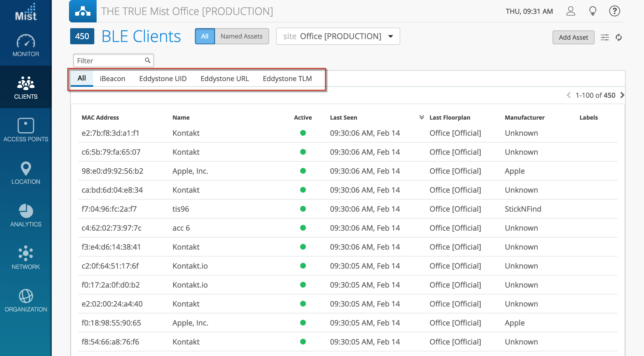Click the user account icon
Image resolution: width=644 pixels, height=356 pixels.
(570, 11)
